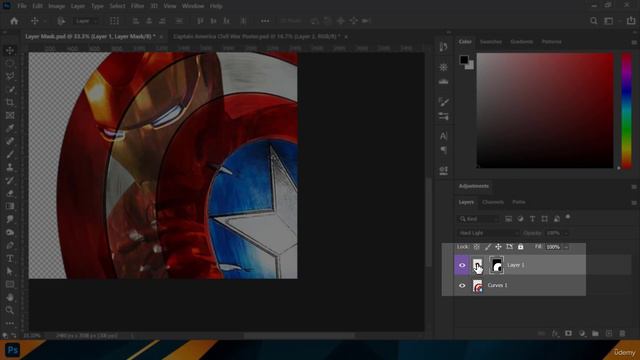The image size is (640, 360).
Task: Click the New group folder icon
Action: pos(596,333)
